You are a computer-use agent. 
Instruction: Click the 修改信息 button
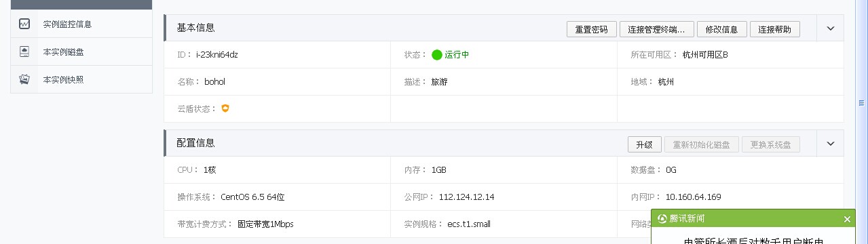point(722,29)
